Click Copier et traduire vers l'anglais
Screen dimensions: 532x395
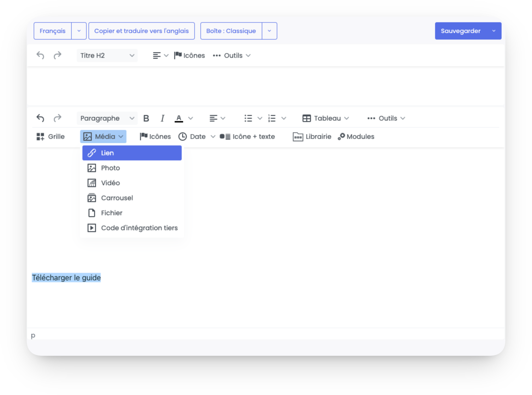142,31
